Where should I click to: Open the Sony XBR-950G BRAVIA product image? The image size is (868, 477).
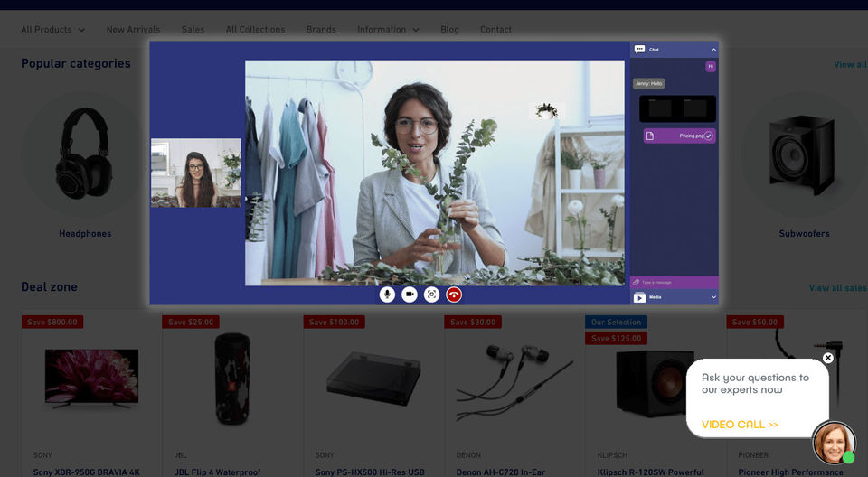click(91, 379)
